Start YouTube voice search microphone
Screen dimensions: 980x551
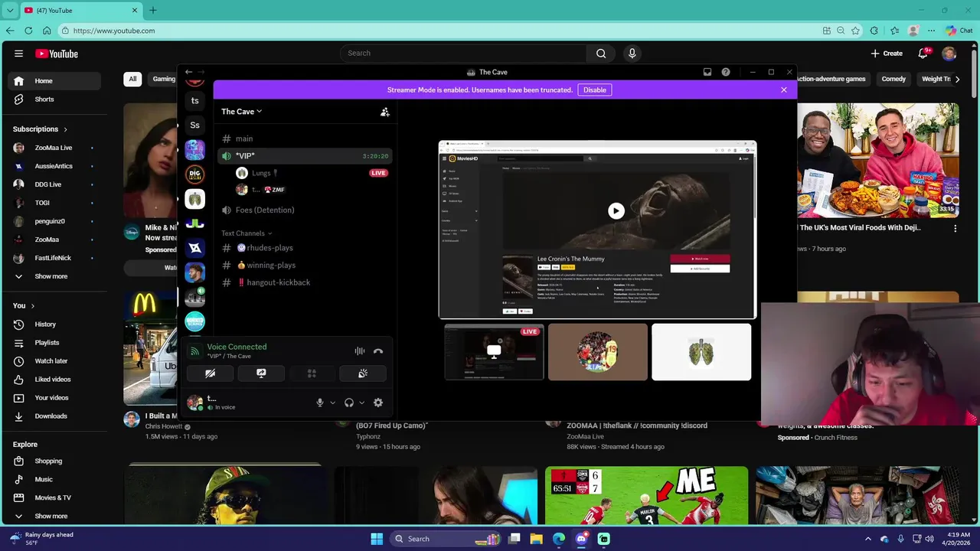click(632, 53)
